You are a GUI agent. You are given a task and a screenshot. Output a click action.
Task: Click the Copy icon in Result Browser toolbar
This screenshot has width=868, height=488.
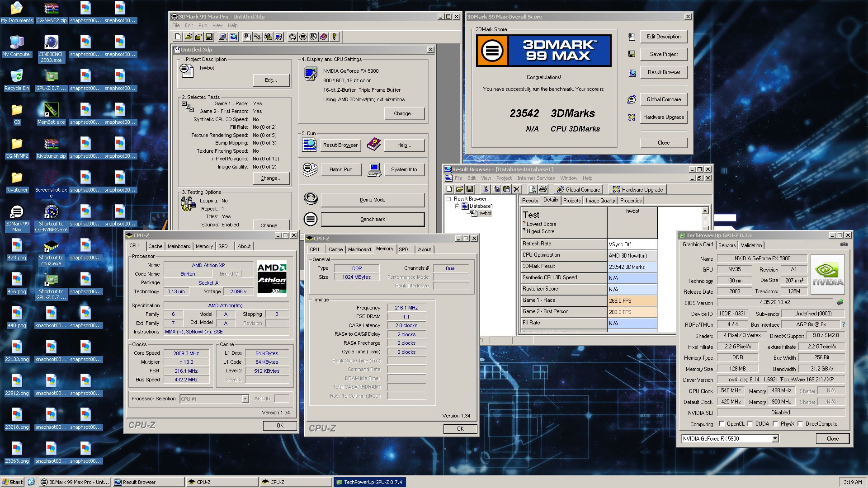pos(496,189)
